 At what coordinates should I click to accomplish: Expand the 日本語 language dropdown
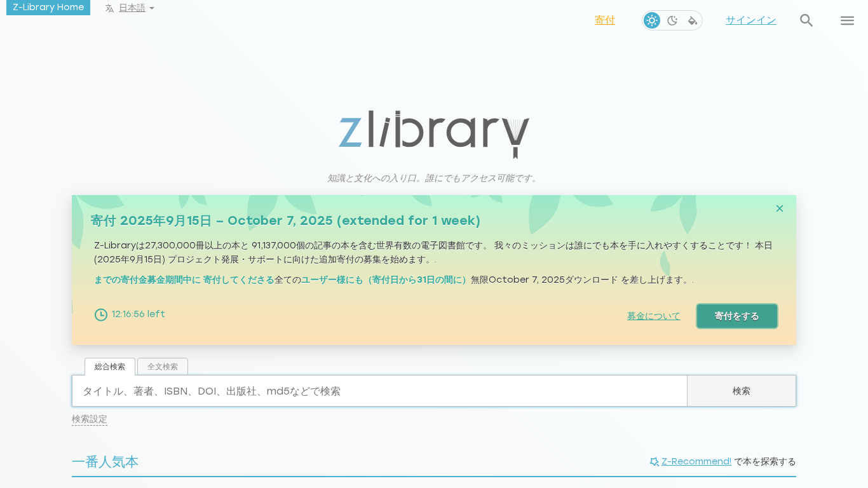point(136,8)
